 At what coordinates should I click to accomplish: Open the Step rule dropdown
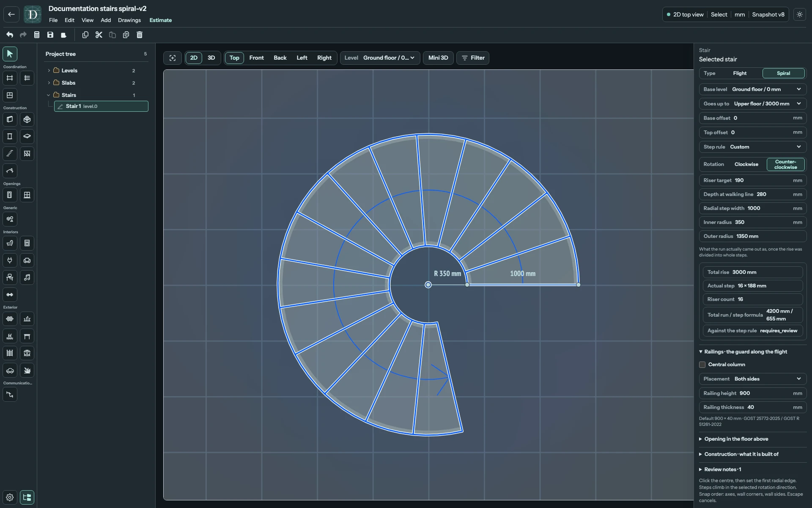pos(752,147)
